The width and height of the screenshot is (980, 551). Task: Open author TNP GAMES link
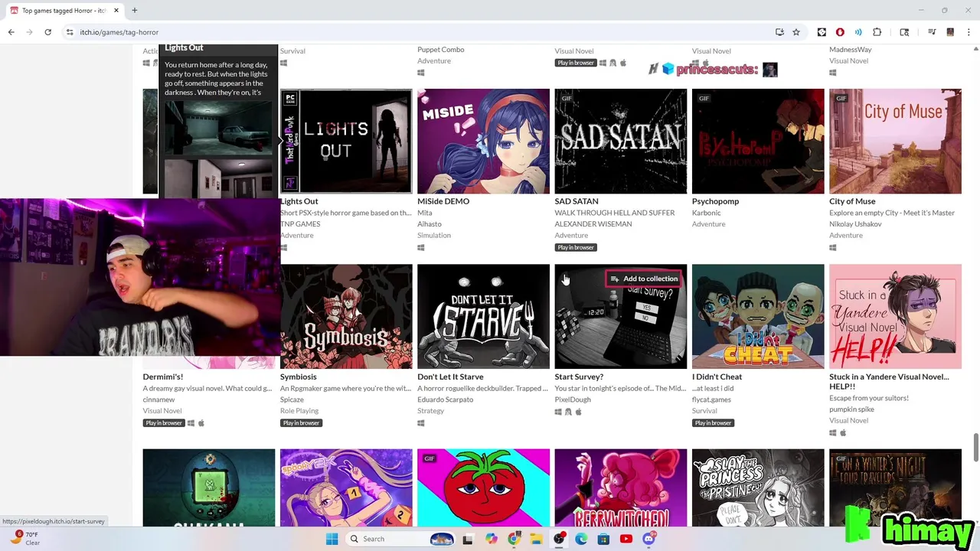300,224
